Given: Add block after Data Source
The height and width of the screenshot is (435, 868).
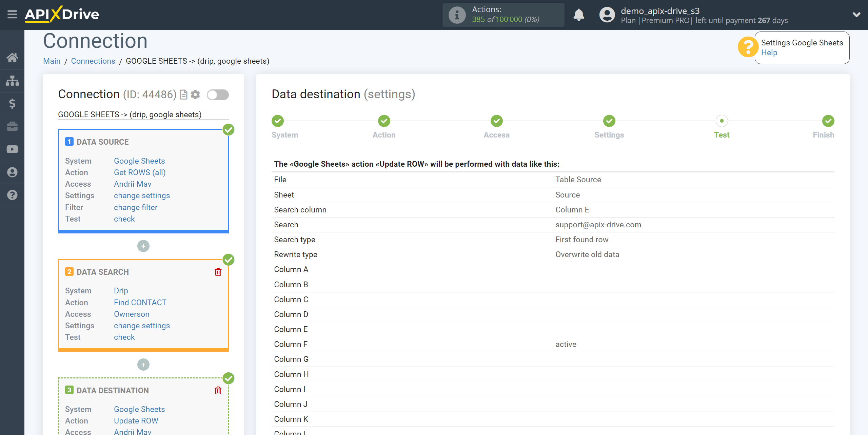Looking at the screenshot, I should point(143,246).
